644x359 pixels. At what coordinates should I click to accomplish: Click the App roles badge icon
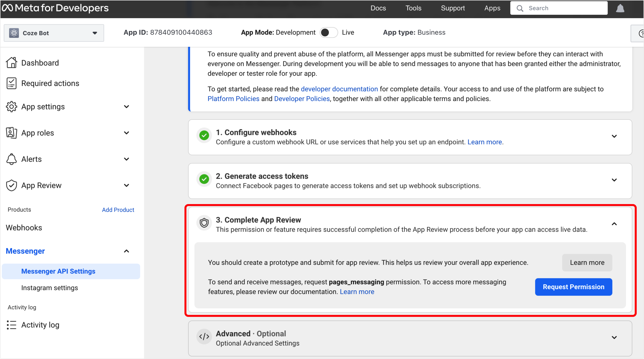click(12, 133)
